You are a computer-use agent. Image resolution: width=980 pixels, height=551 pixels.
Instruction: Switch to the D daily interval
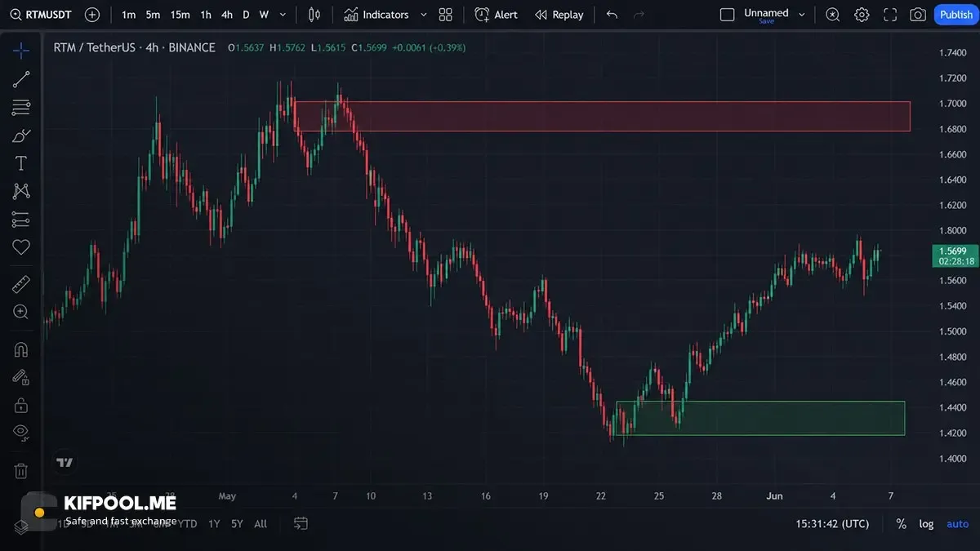click(x=246, y=15)
